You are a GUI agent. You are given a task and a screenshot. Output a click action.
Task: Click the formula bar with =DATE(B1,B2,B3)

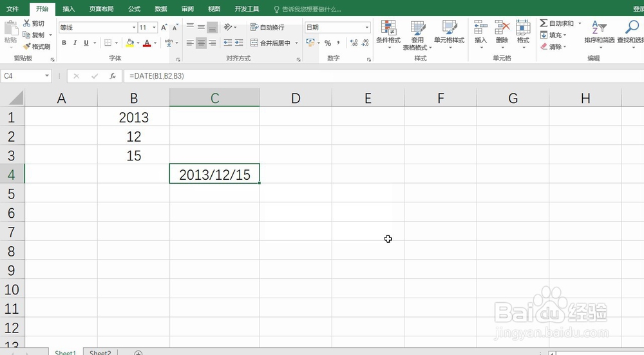(x=384, y=76)
